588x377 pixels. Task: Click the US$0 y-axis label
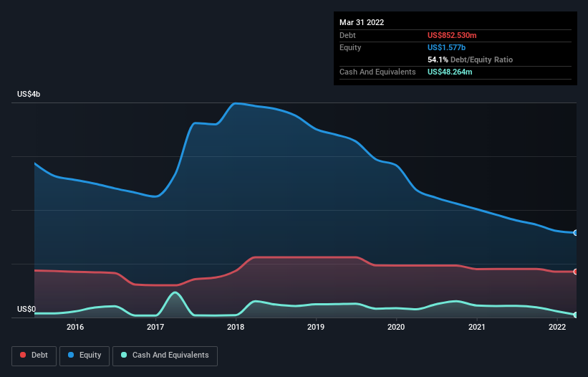[26, 309]
